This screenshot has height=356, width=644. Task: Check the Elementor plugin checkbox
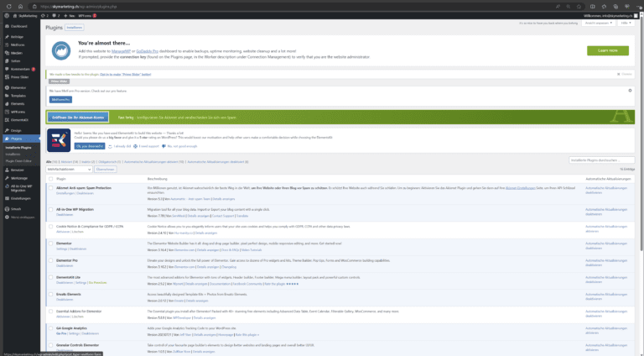[51, 243]
